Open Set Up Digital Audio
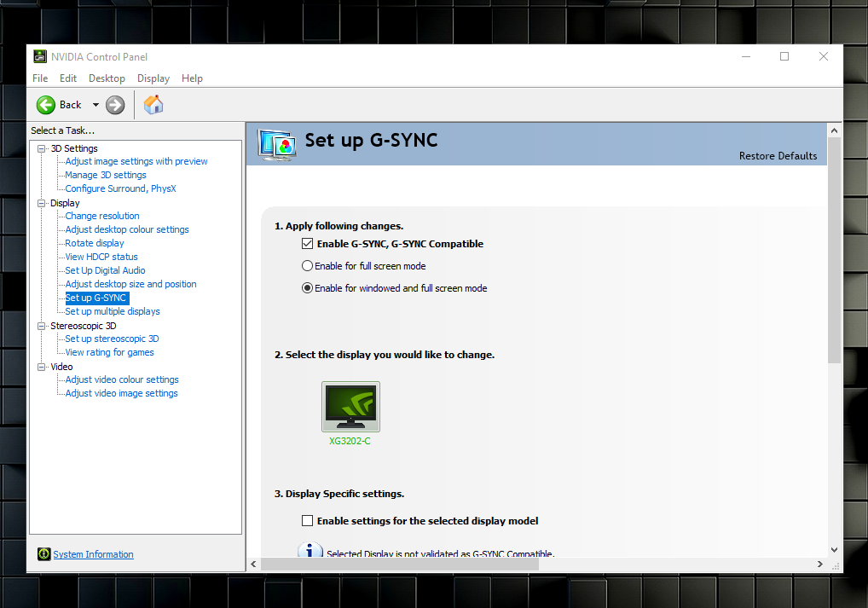The width and height of the screenshot is (868, 608). point(105,270)
